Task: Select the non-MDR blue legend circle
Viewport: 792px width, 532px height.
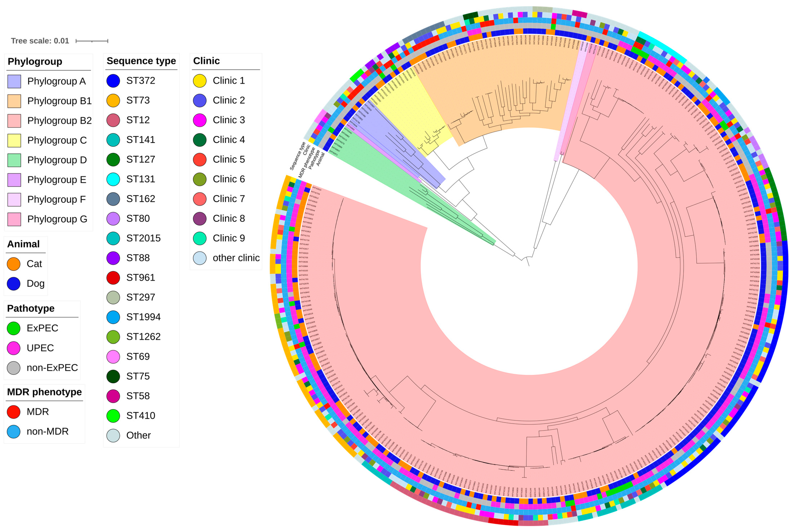Action: coord(13,432)
